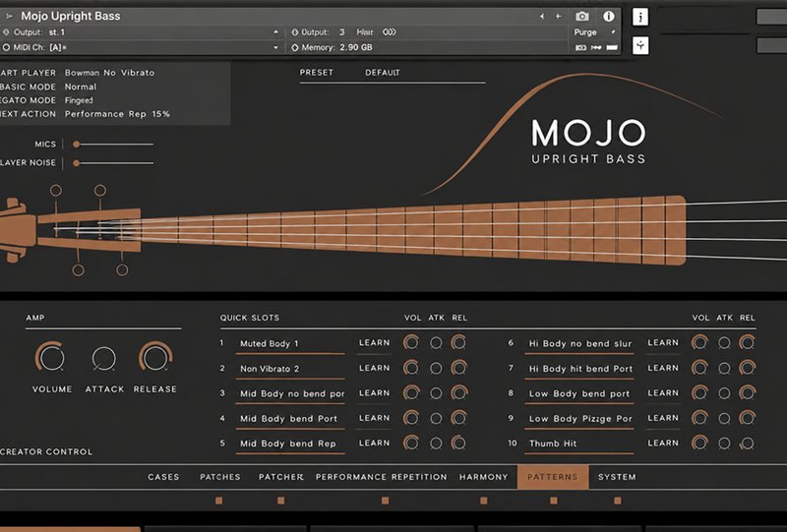Adjust ATK knob for Non Vibrato 2

pos(436,369)
